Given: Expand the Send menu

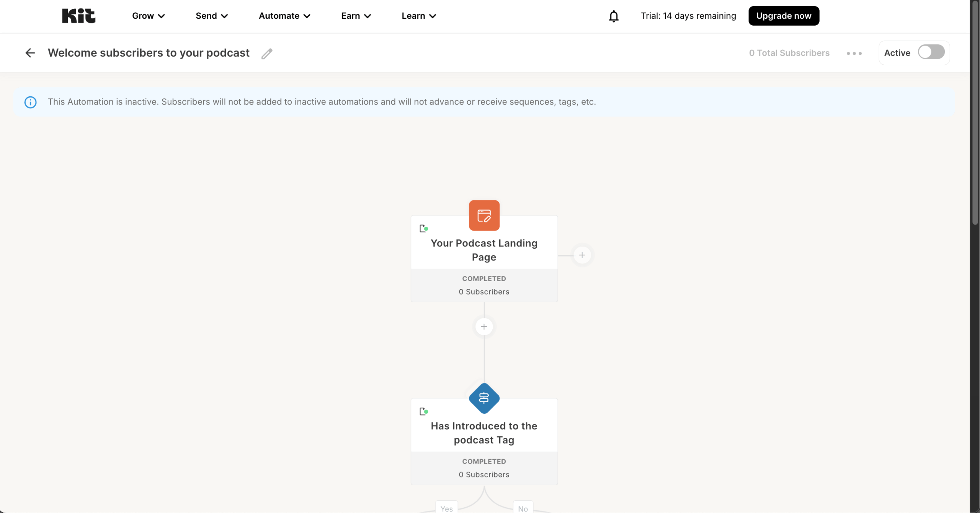Looking at the screenshot, I should [x=212, y=16].
